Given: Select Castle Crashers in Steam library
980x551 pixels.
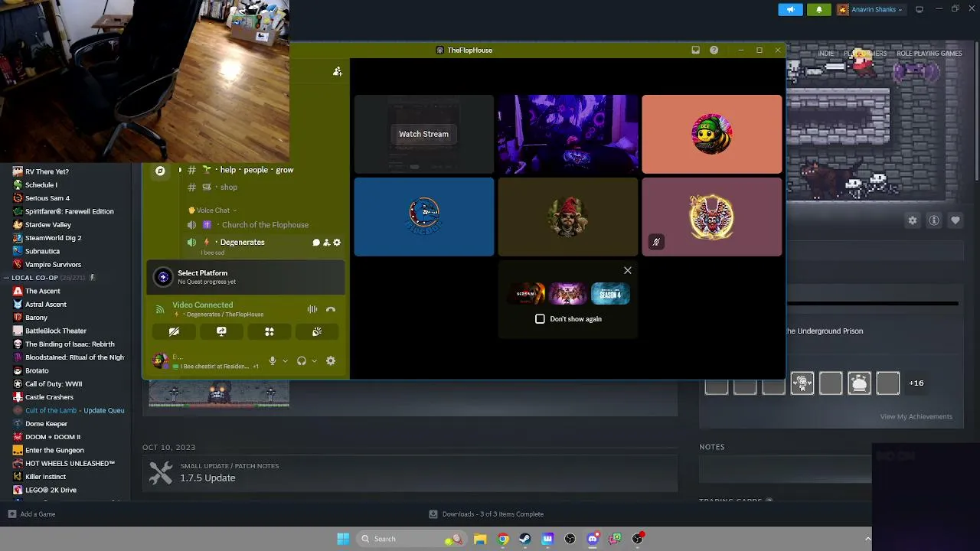Looking at the screenshot, I should click(x=49, y=397).
